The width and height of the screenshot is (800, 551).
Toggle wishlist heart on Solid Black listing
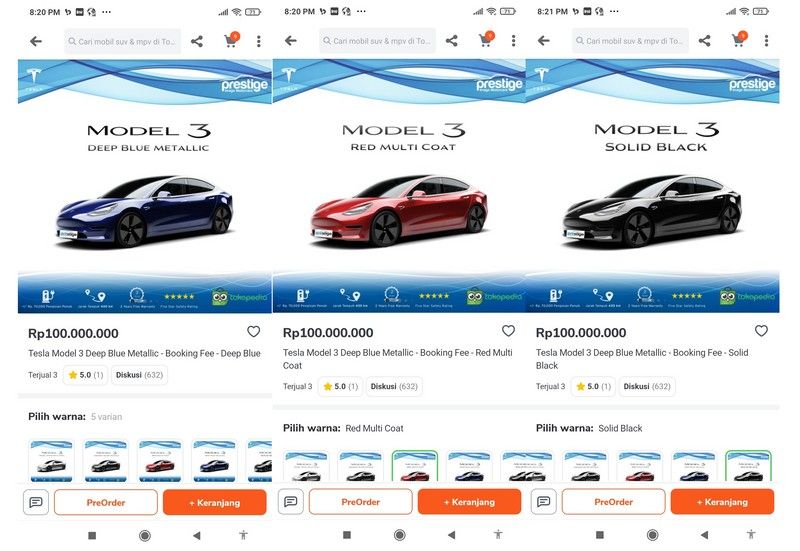tap(761, 331)
